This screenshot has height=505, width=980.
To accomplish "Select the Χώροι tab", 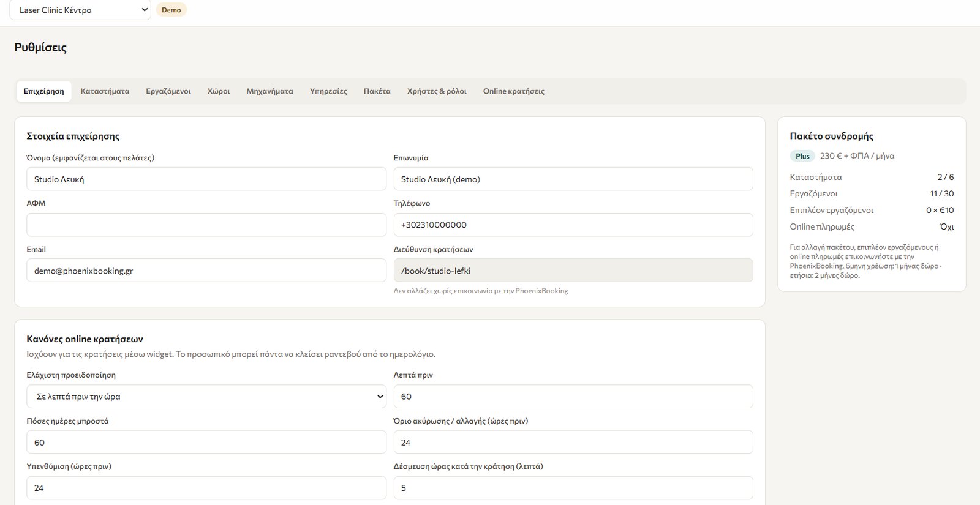I will click(x=219, y=91).
